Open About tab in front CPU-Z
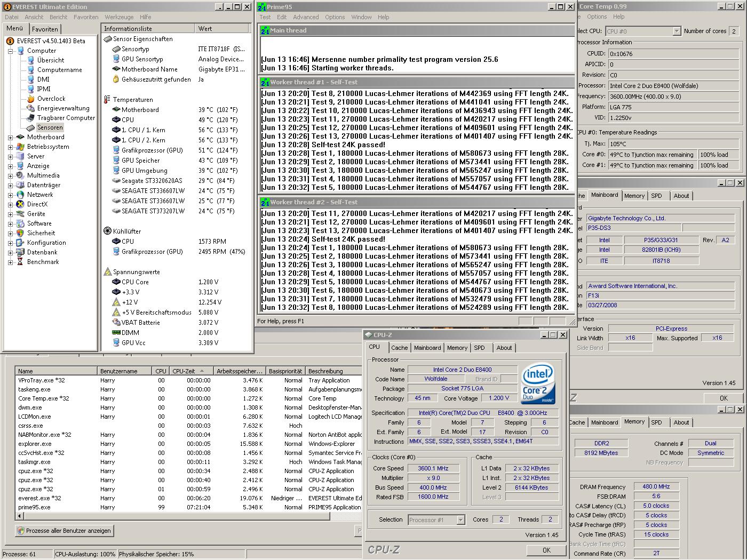 [504, 348]
